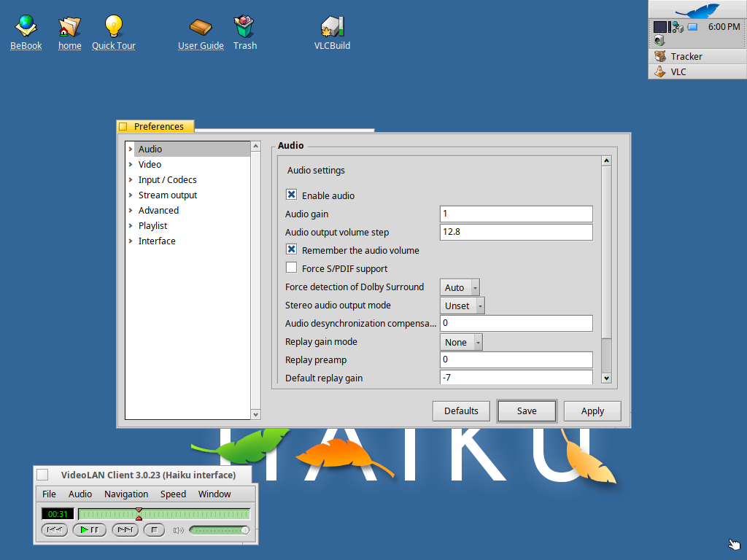Click the Apply button
747x560 pixels.
592,411
